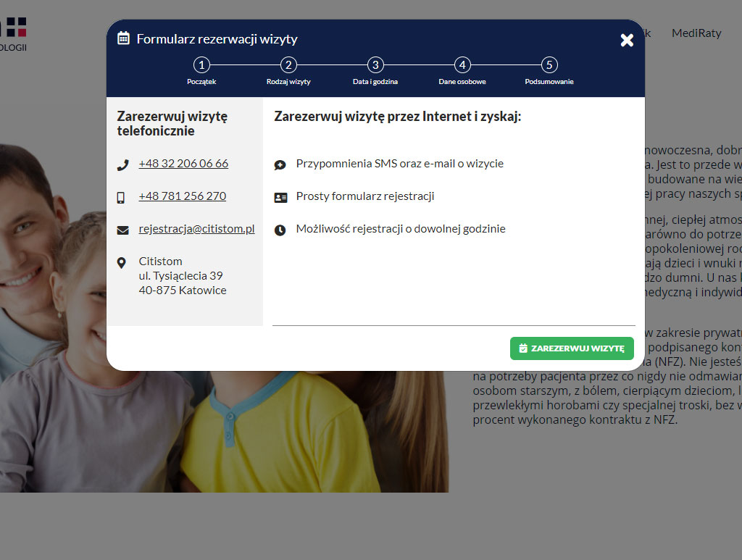Viewport: 742px width, 560px height.
Task: Click the phone handset icon
Action: coord(122,164)
